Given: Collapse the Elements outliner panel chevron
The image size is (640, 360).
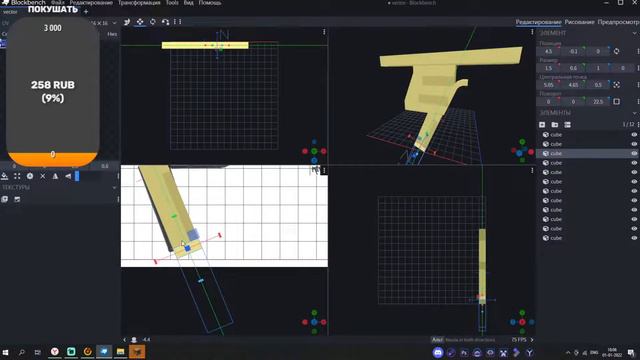Looking at the screenshot, I should [635, 113].
